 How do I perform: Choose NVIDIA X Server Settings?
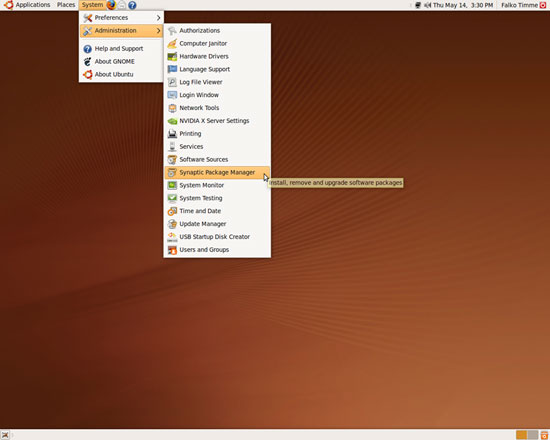point(217,121)
